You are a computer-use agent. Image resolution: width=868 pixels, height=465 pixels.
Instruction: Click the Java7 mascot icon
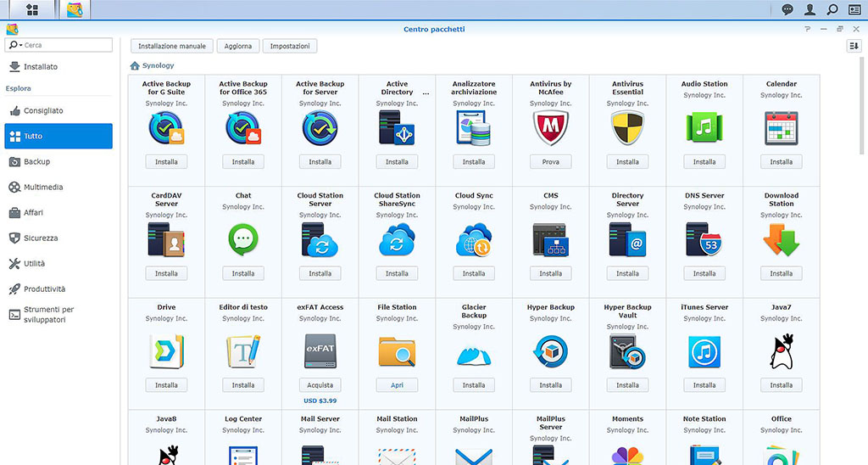[781, 351]
